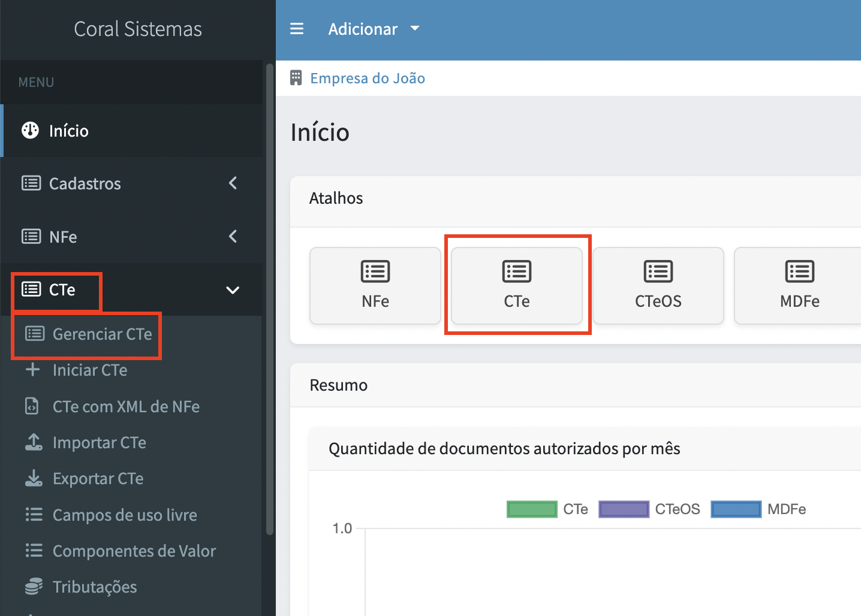The width and height of the screenshot is (861, 616).
Task: Open the Adicionar dropdown
Action: point(374,29)
